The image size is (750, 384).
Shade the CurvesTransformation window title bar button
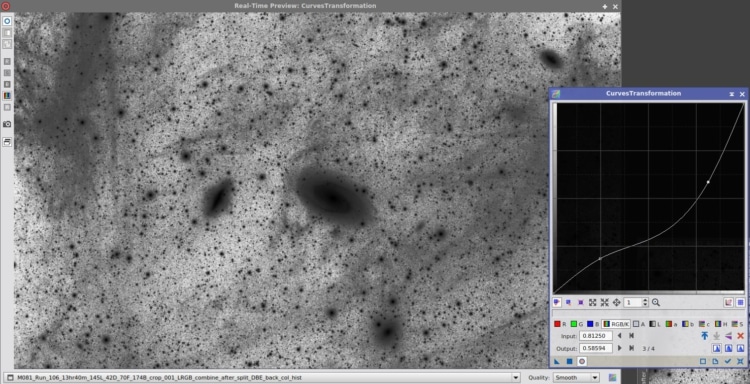[732, 94]
